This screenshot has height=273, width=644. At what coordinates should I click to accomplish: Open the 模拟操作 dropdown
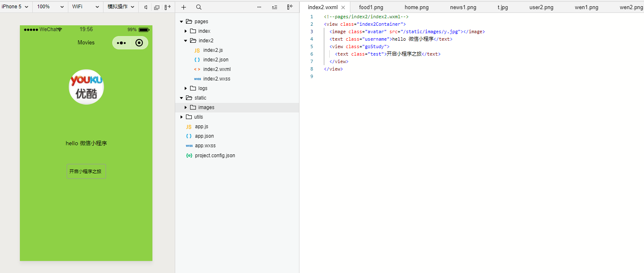pyautogui.click(x=121, y=7)
